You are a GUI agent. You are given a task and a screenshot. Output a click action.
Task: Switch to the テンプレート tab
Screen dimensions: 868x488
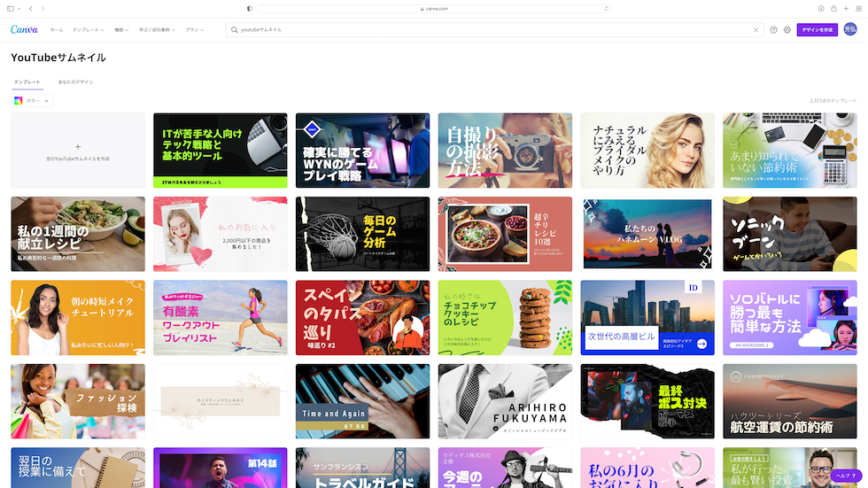click(27, 81)
